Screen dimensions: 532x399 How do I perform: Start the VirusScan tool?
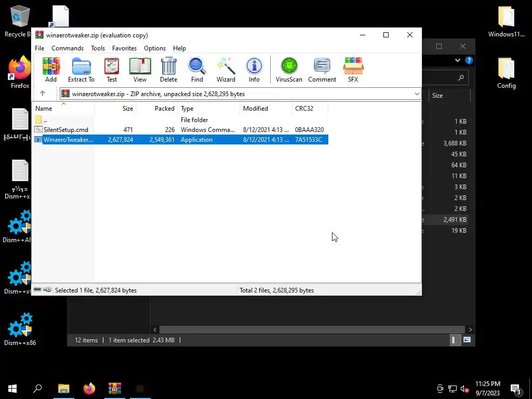coord(289,70)
